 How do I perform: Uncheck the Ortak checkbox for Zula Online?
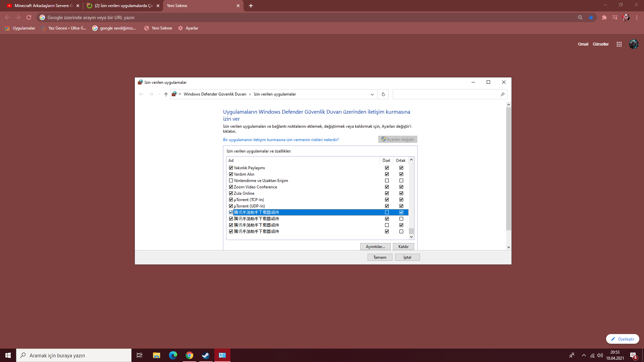(x=401, y=193)
